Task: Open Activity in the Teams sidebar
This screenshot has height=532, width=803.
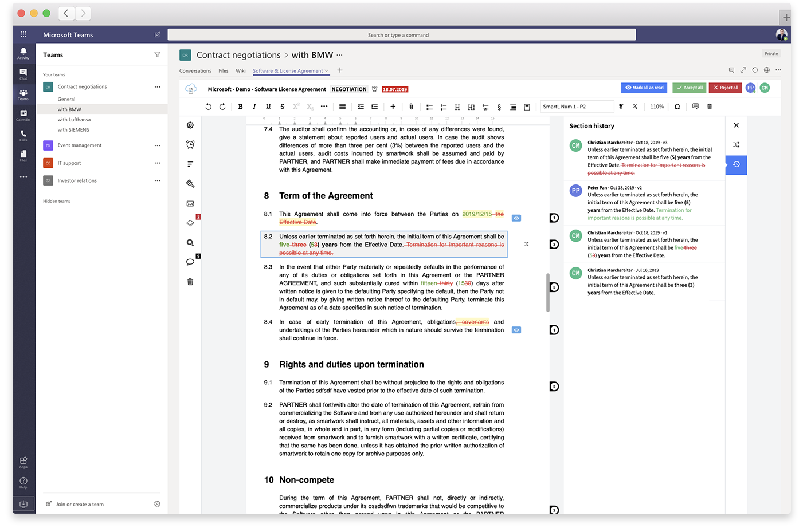Action: (x=23, y=53)
